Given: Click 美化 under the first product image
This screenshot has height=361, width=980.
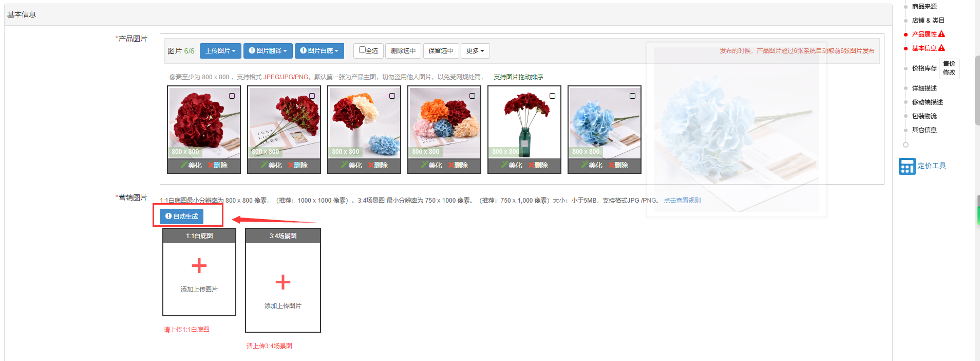Looking at the screenshot, I should pos(191,165).
